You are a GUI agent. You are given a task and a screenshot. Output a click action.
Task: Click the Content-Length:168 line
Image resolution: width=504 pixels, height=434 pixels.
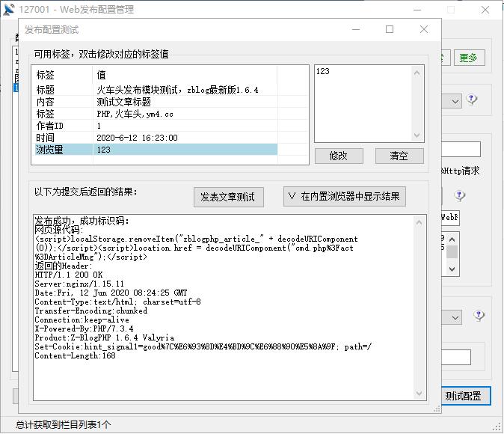tap(75, 355)
